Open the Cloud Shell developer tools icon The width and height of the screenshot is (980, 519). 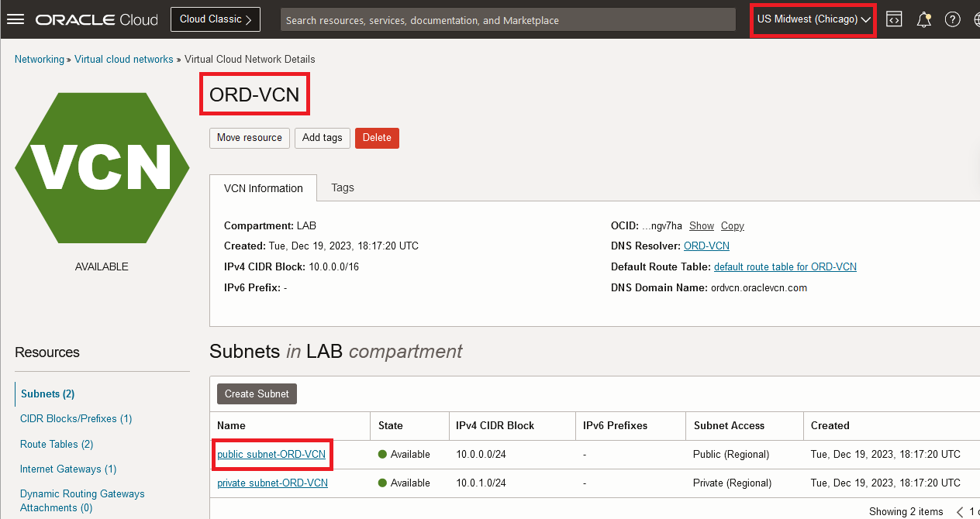894,19
